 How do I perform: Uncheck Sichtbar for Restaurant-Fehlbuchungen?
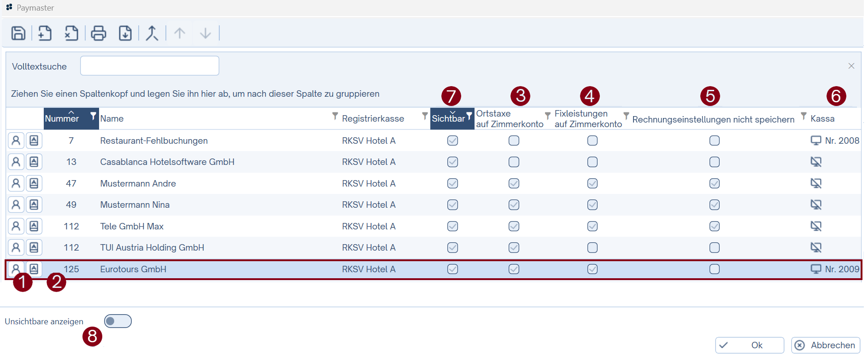453,140
